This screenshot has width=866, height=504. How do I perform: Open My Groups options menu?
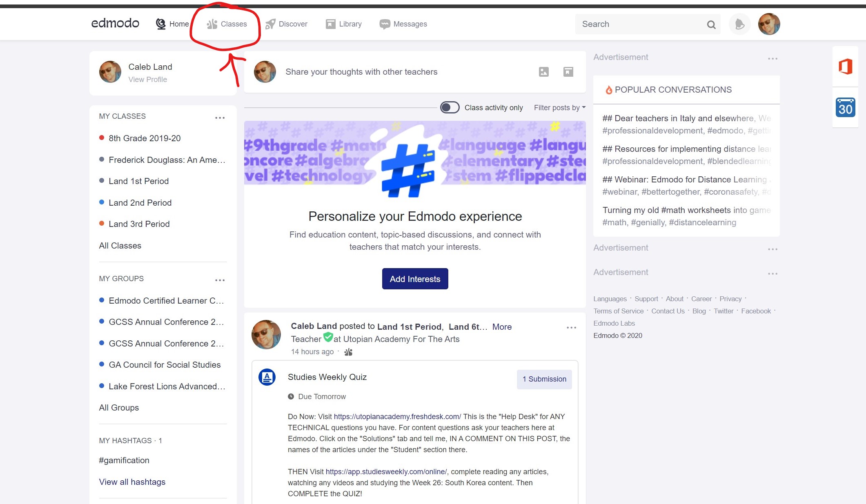(220, 280)
